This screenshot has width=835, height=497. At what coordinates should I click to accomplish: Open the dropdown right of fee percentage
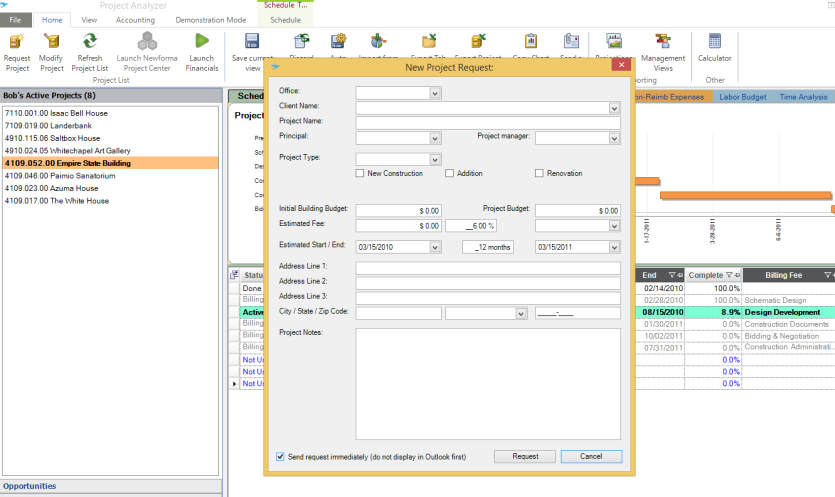(x=615, y=226)
